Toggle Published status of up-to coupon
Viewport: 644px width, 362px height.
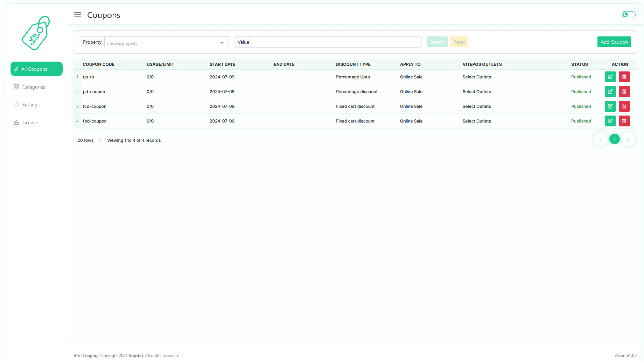(581, 77)
